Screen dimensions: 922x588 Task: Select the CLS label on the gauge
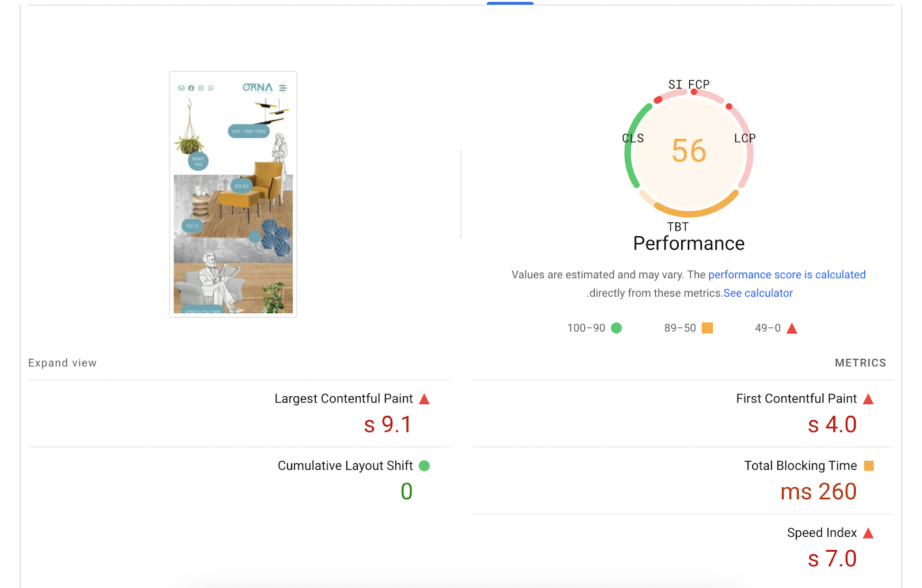(x=633, y=138)
